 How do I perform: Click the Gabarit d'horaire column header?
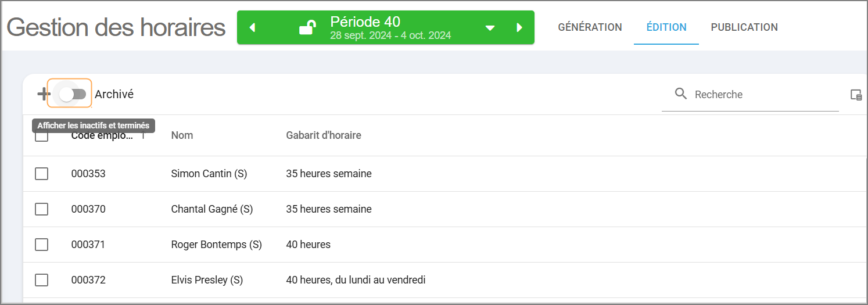(x=324, y=135)
